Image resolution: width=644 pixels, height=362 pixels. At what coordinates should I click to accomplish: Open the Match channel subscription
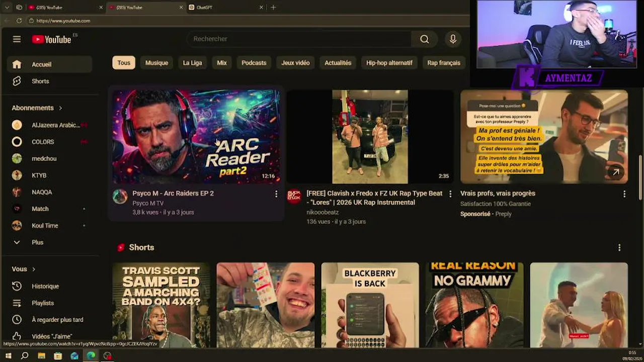(x=49, y=209)
